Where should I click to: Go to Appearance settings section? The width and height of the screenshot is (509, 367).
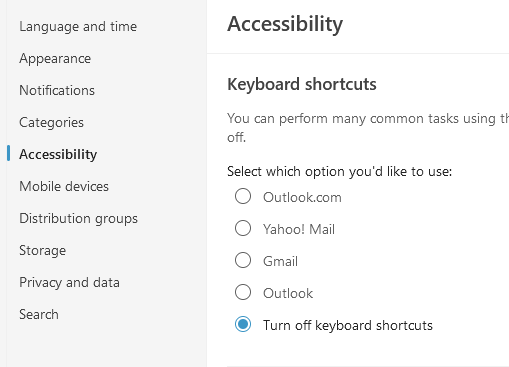pos(55,59)
